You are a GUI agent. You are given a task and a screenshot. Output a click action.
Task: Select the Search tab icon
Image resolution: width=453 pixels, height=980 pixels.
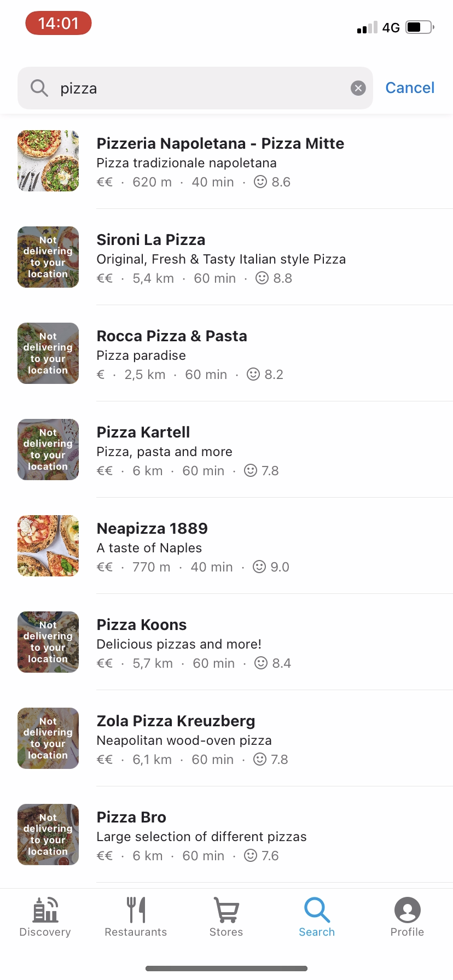tap(317, 910)
